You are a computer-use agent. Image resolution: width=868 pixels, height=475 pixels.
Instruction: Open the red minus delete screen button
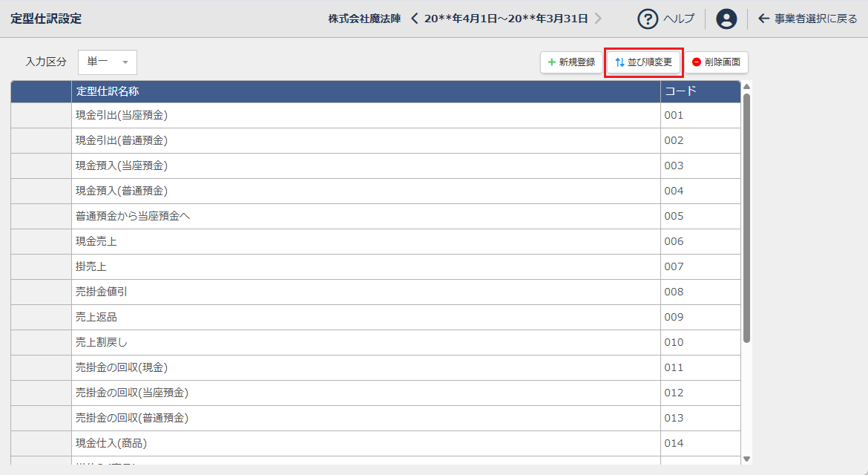716,62
